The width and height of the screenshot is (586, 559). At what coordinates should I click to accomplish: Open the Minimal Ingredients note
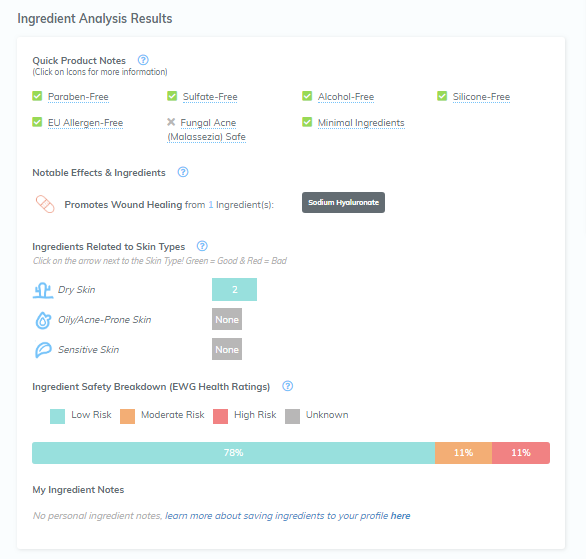(x=361, y=123)
